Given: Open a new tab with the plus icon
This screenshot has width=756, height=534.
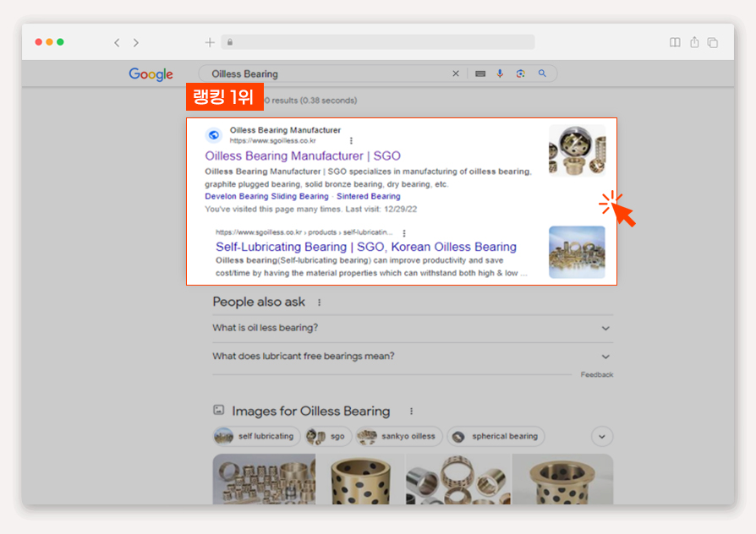Looking at the screenshot, I should click(210, 42).
